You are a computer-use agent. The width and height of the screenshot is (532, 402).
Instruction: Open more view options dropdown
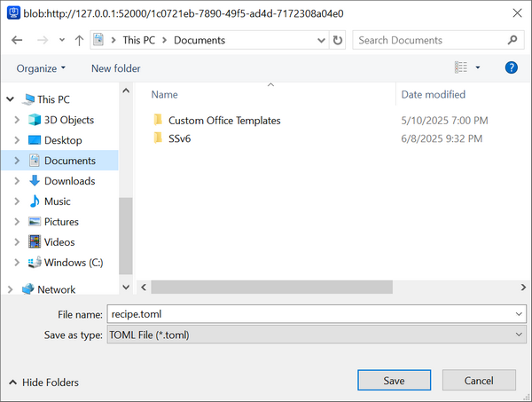pyautogui.click(x=478, y=67)
